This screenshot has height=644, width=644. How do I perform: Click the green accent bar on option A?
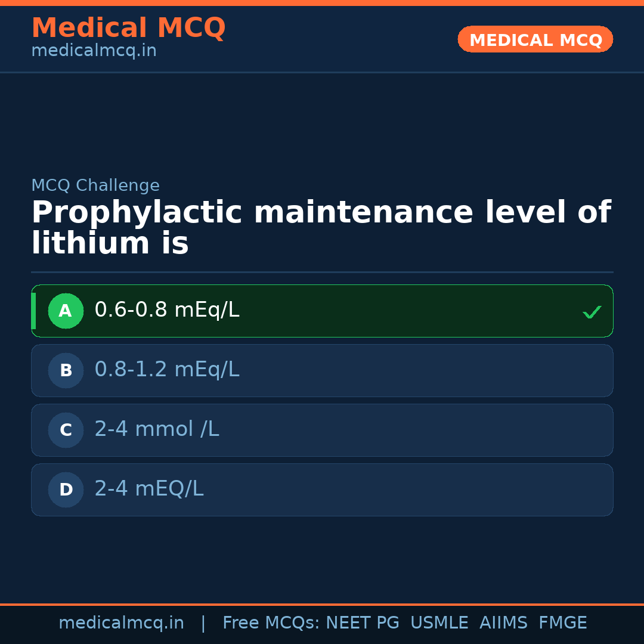coord(33,311)
